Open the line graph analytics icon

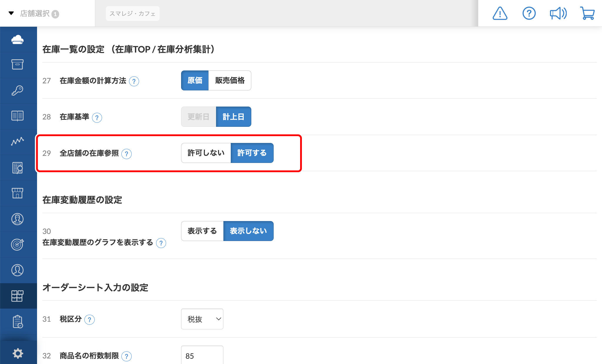18,141
